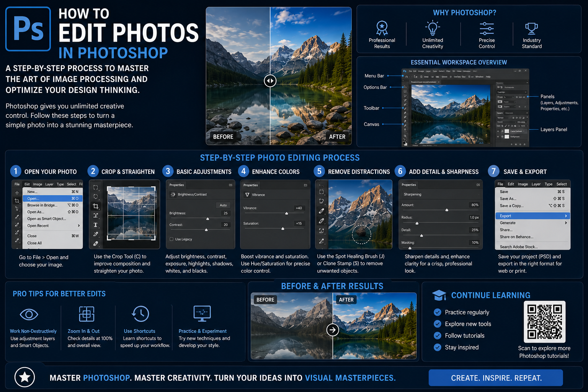Click the star badge icon in the footer
588x392 pixels.
tap(25, 377)
